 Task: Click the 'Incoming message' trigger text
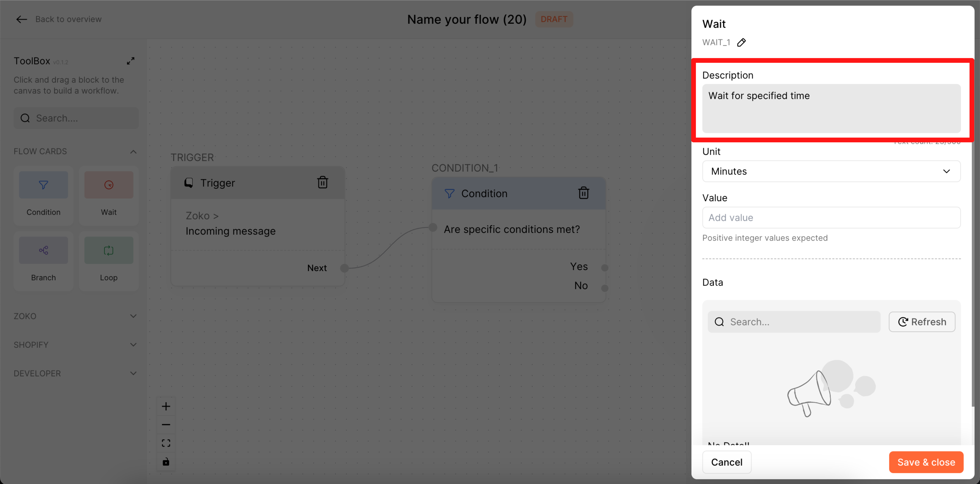231,231
